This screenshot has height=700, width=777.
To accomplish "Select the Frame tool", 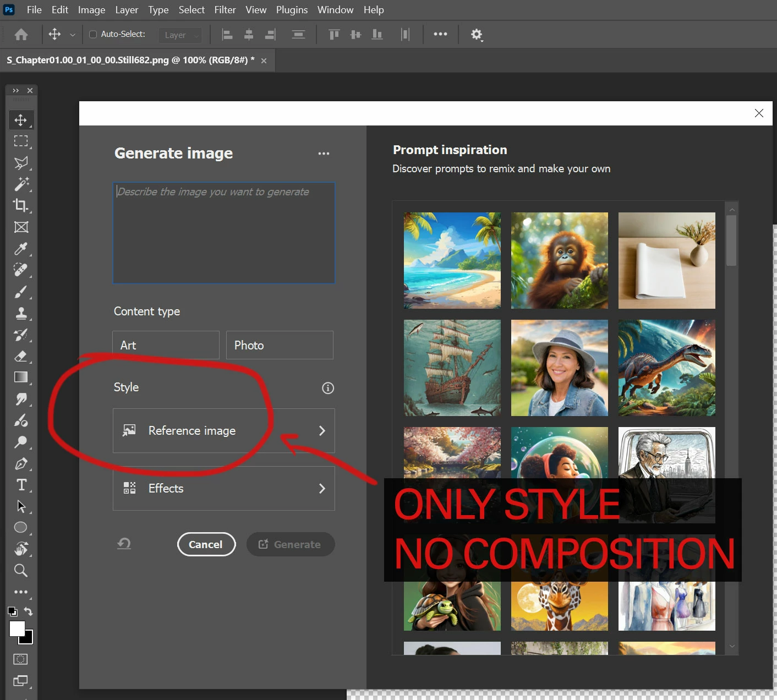I will [x=21, y=227].
